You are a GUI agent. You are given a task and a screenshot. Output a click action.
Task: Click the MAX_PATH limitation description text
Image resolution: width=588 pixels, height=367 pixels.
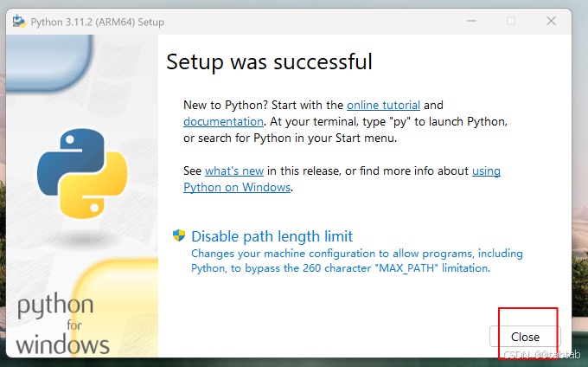coord(356,261)
